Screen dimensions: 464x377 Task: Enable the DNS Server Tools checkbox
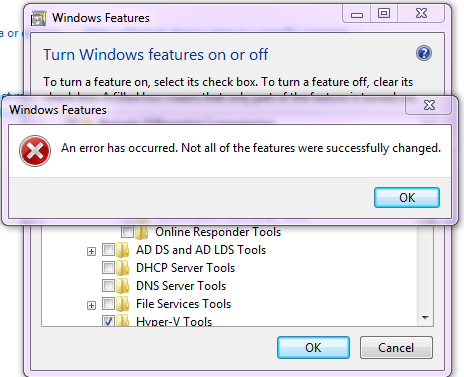point(108,285)
